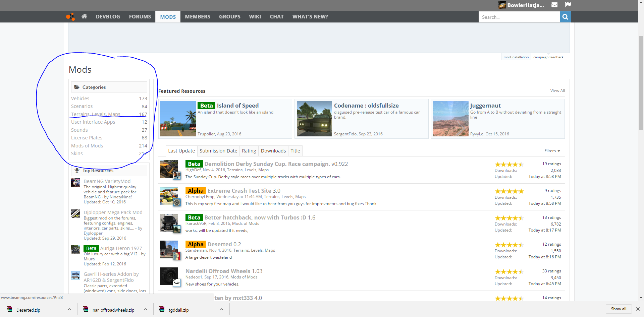Open DEVBLOG nav item
The height and width of the screenshot is (317, 644).
click(x=108, y=17)
